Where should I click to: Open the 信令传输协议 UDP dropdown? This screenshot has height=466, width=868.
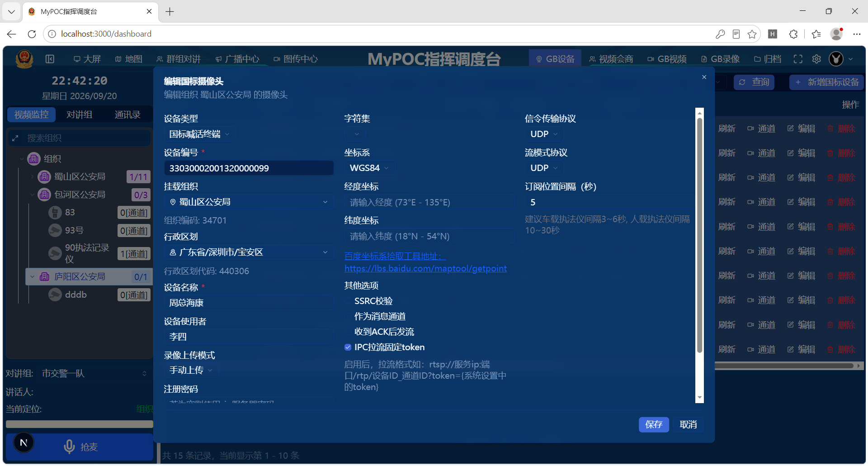pyautogui.click(x=544, y=134)
